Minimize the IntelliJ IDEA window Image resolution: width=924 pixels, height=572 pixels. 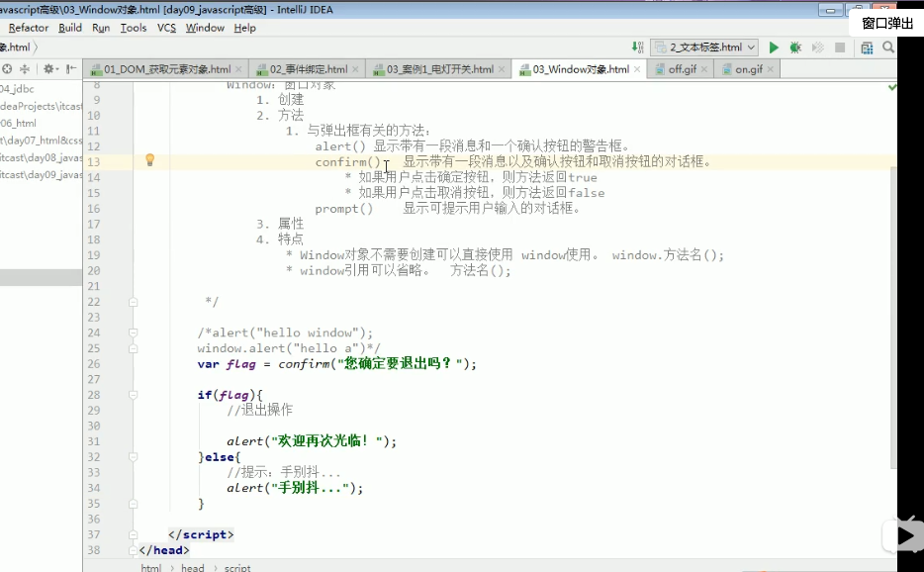coord(830,10)
